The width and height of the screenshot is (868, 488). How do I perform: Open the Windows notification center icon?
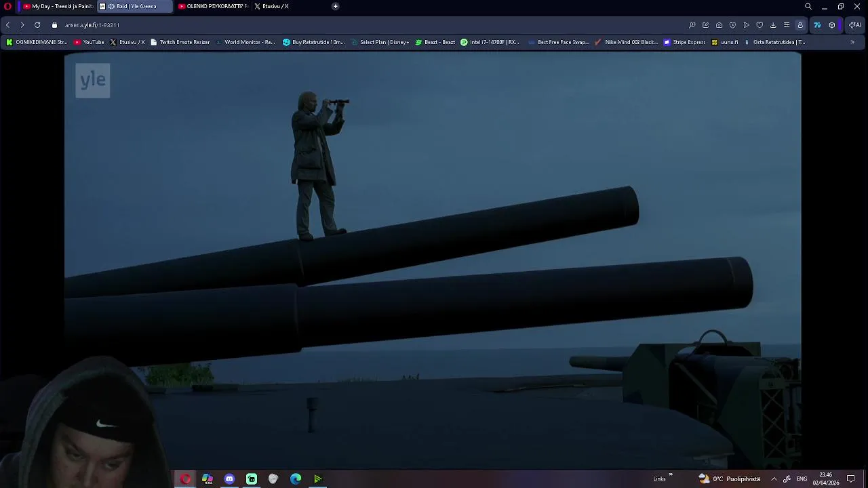[851, 479]
